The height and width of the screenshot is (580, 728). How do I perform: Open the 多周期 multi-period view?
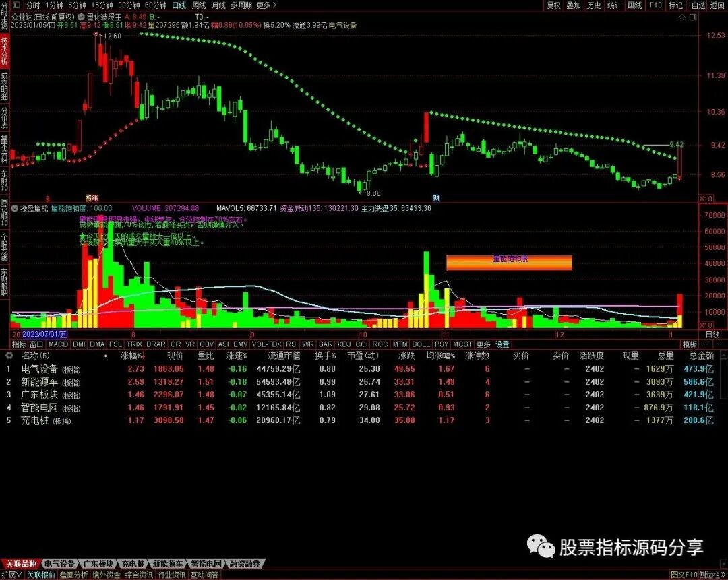tap(241, 5)
